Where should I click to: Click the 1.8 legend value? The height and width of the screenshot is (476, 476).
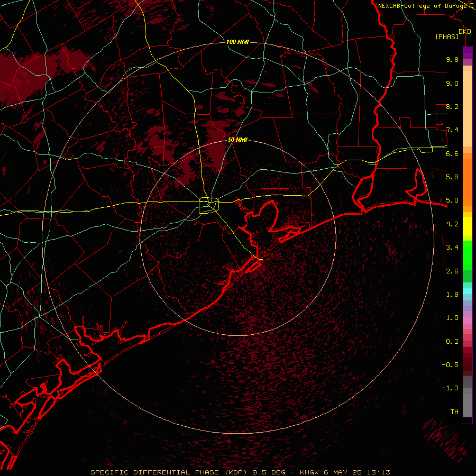coord(452,295)
